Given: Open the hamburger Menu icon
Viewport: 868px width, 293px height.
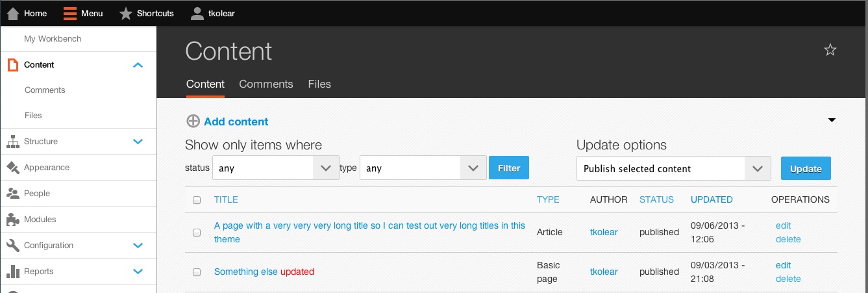Looking at the screenshot, I should pos(70,13).
